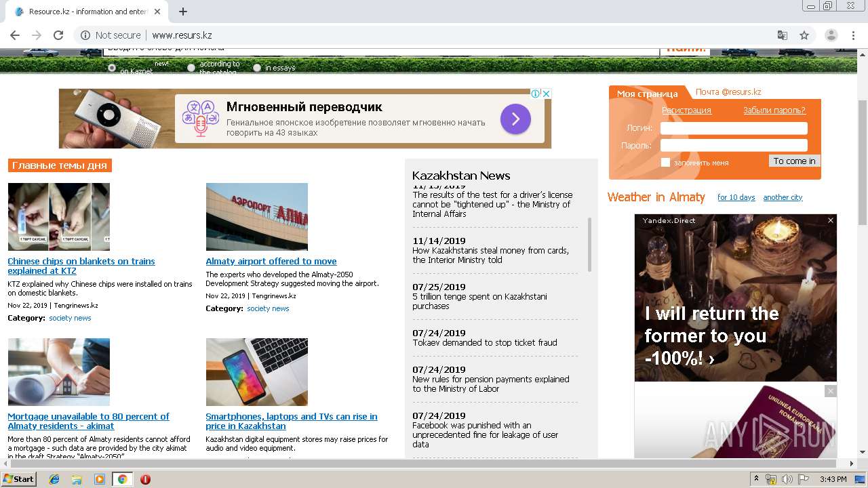The image size is (868, 488).
Task: Select the 'in essays' search option
Action: click(257, 68)
